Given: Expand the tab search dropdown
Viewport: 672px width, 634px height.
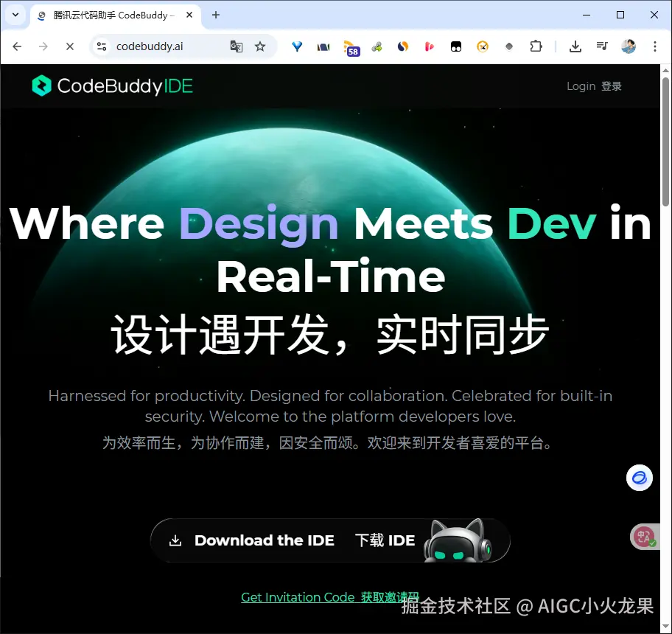Looking at the screenshot, I should tap(15, 15).
